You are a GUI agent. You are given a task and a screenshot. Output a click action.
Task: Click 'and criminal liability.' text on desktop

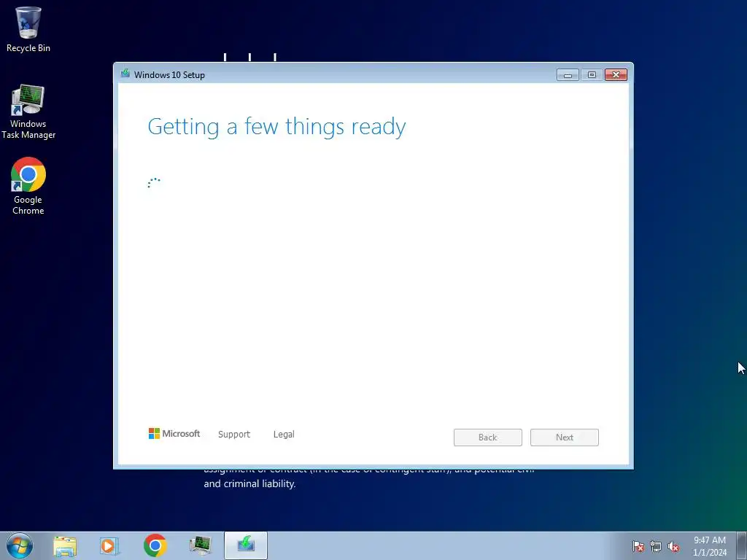pos(249,484)
